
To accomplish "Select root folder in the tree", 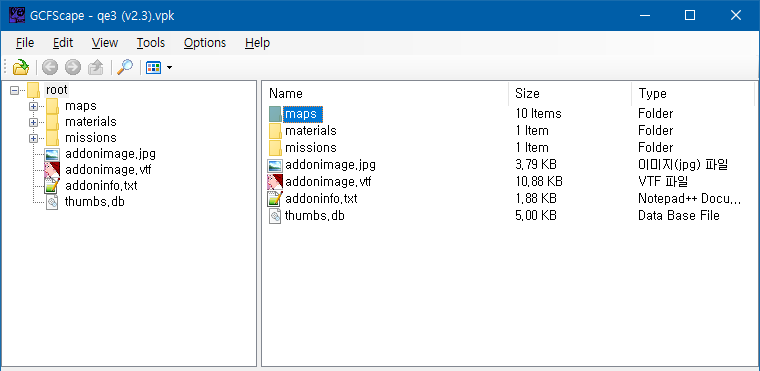I will click(x=57, y=90).
